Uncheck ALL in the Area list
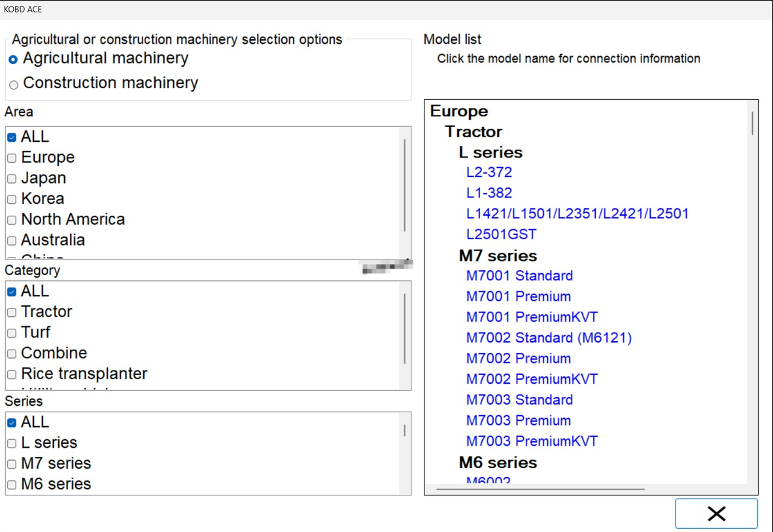This screenshot has width=773, height=532. pos(12,137)
